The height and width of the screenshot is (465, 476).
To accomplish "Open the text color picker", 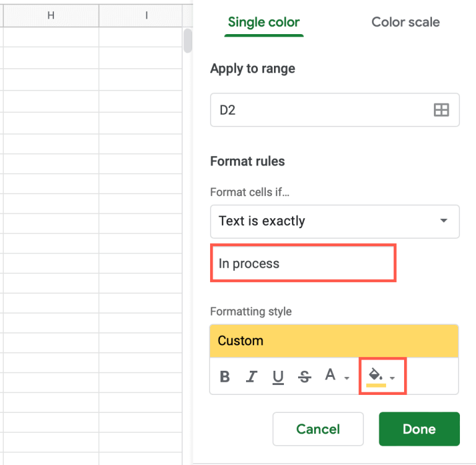I will [x=330, y=374].
